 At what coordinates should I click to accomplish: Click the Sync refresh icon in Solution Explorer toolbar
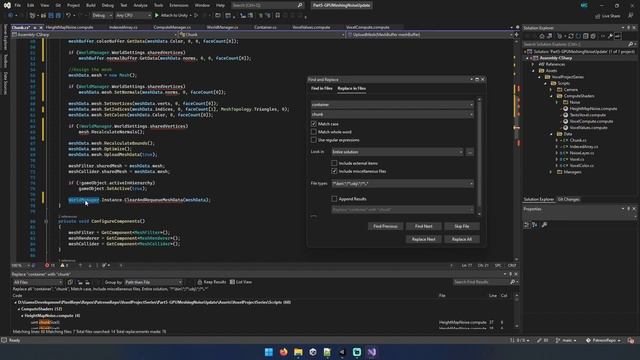tap(571, 36)
